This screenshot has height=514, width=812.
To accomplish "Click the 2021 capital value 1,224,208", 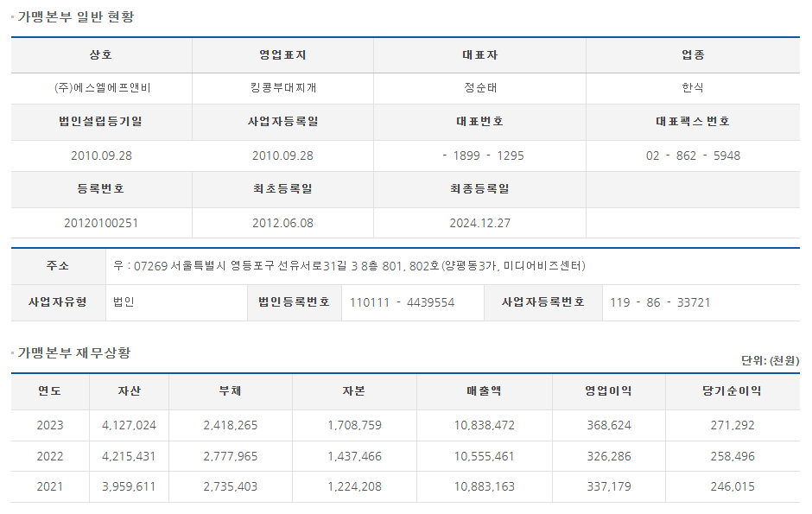I will tap(355, 486).
